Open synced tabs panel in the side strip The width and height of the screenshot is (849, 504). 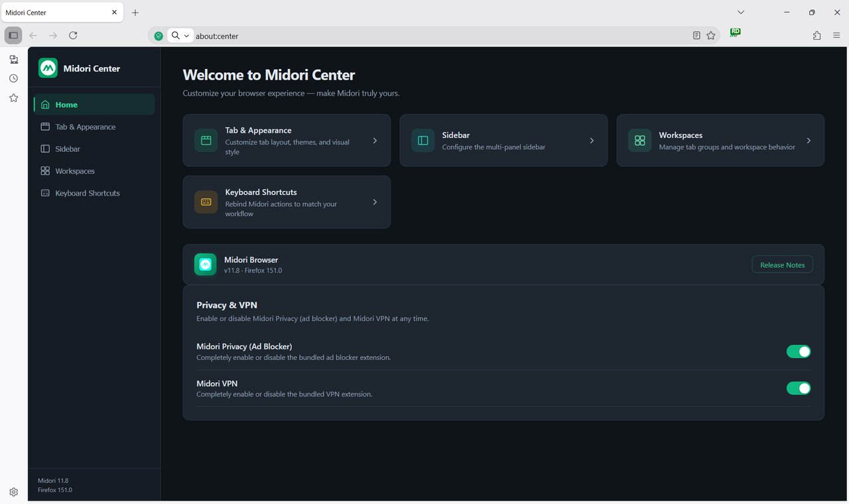(13, 59)
